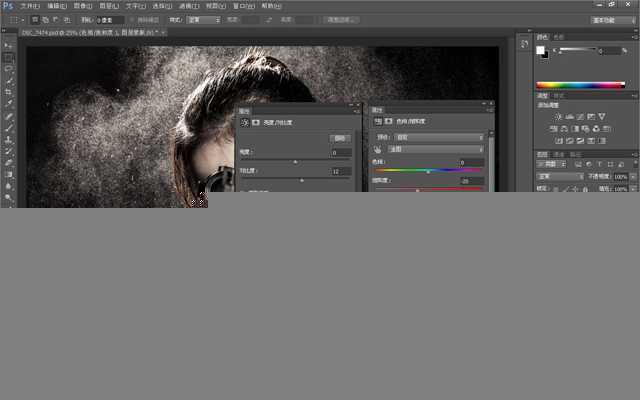This screenshot has height=400, width=640.
Task: Toggle pixel layer filter in Layers panel
Action: point(578,164)
